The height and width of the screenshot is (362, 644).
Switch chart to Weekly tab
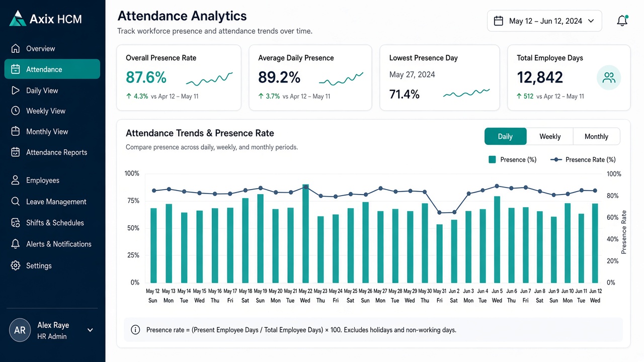point(550,136)
